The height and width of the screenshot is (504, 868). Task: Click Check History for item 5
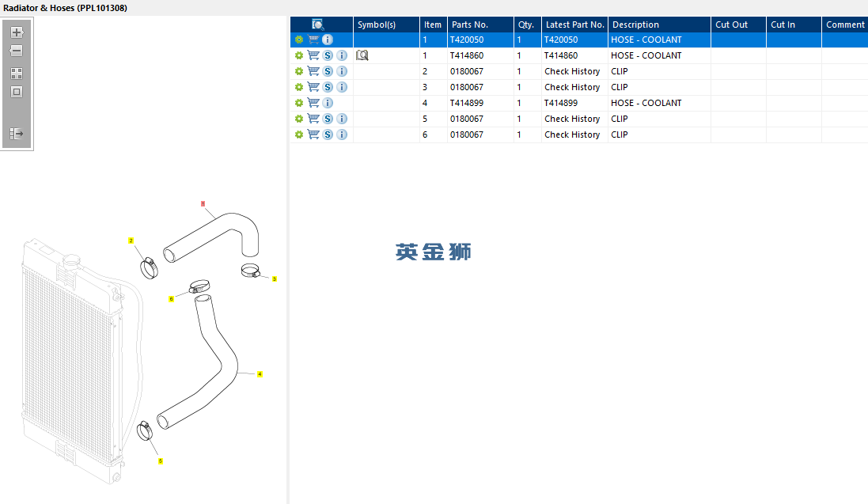(x=572, y=119)
